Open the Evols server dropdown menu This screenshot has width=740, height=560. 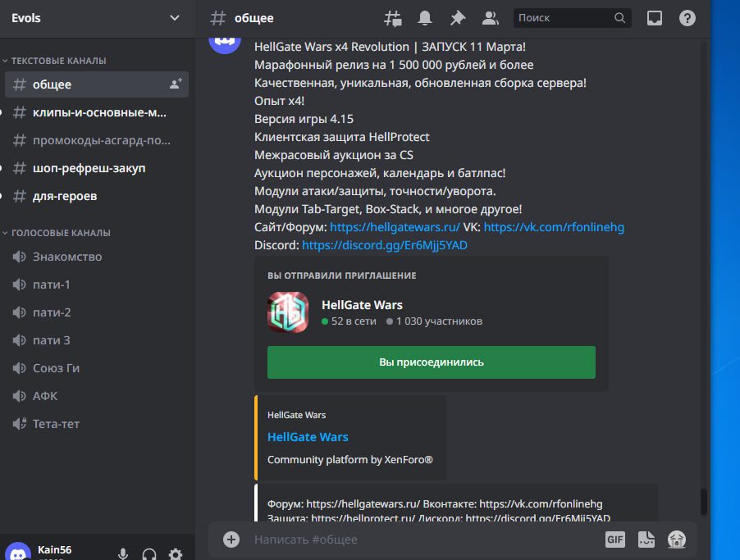click(175, 18)
